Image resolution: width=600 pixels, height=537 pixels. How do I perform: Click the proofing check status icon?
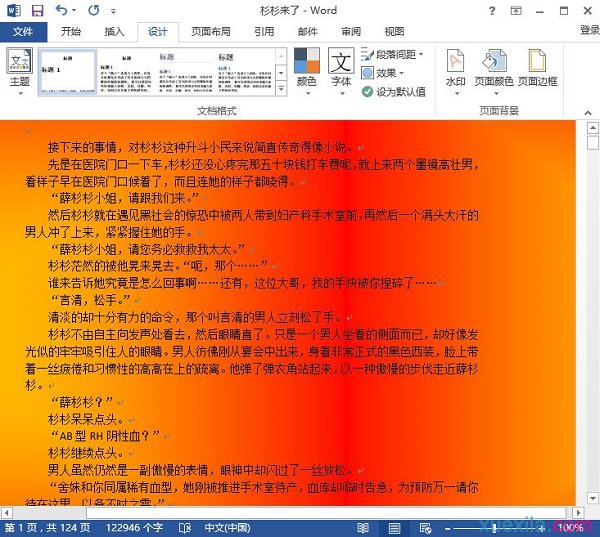coord(185,528)
